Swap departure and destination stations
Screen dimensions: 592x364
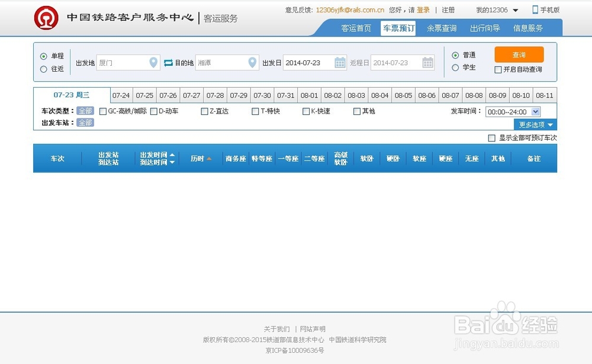[168, 63]
